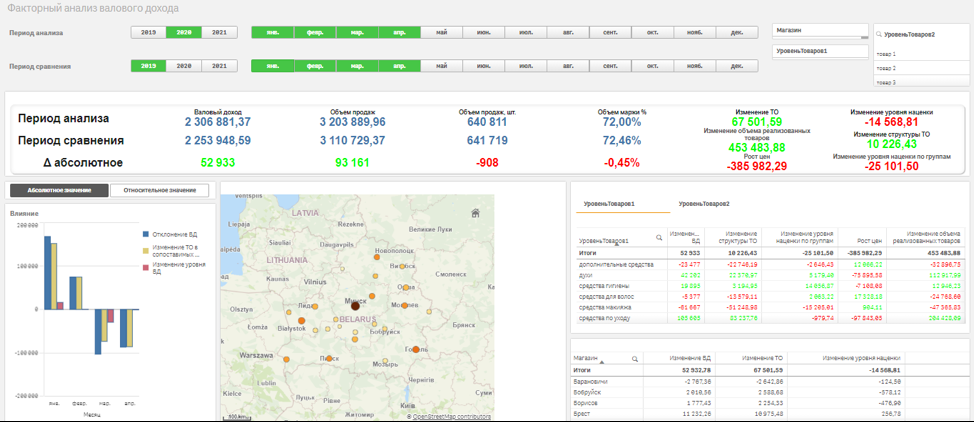Toggle 2020 in Период сравнения row
The height and width of the screenshot is (422, 974).
point(184,66)
